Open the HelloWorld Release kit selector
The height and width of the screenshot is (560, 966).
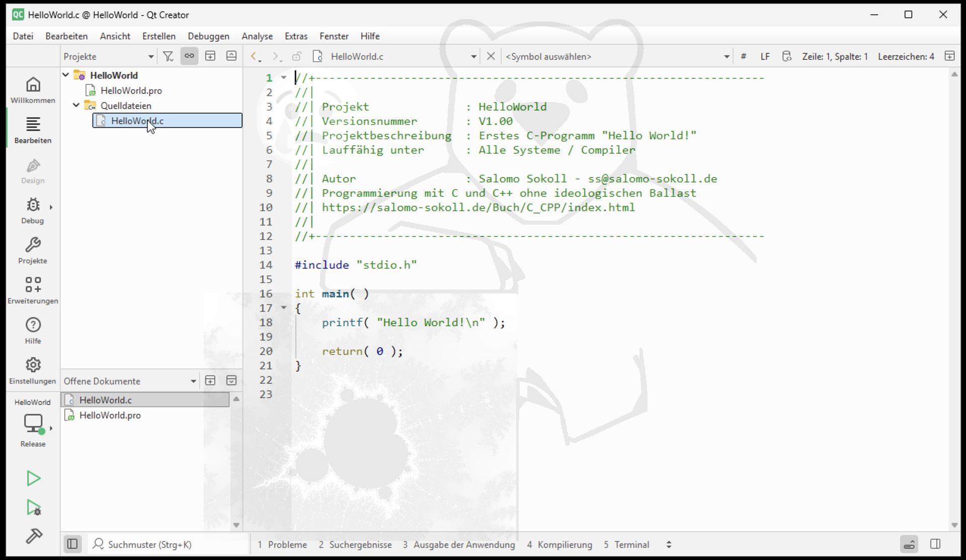pos(33,423)
